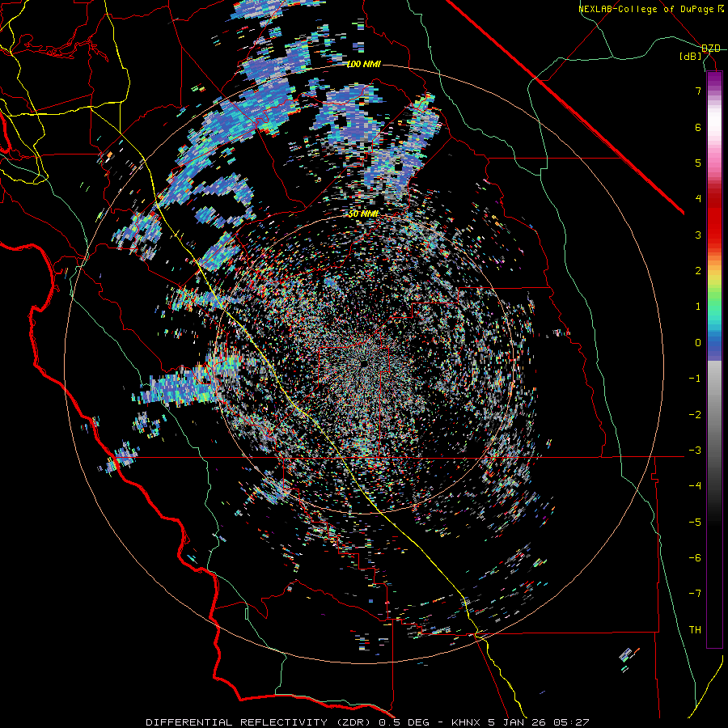
Task: Click the -5 value on the dB scale
Action: [695, 523]
